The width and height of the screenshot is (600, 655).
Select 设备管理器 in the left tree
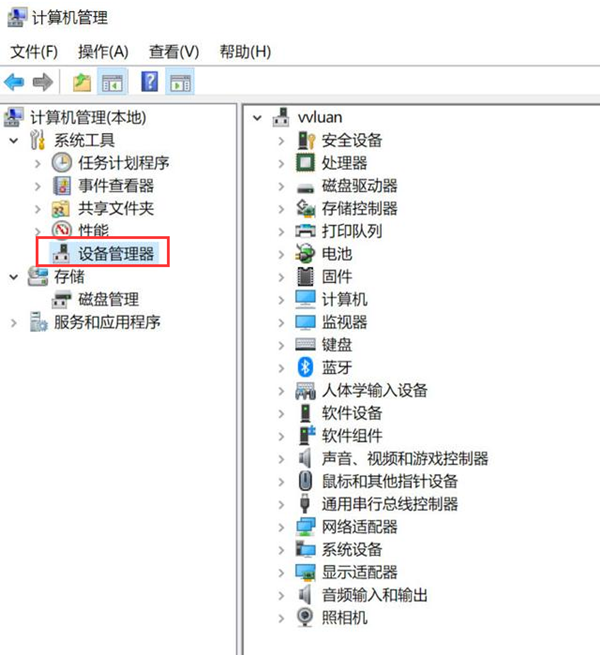coord(116,254)
